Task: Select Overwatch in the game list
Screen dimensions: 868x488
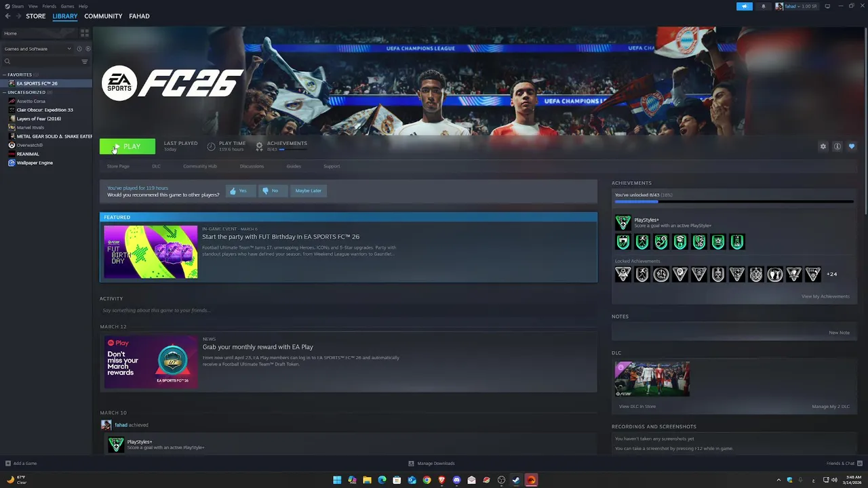Action: tap(30, 145)
